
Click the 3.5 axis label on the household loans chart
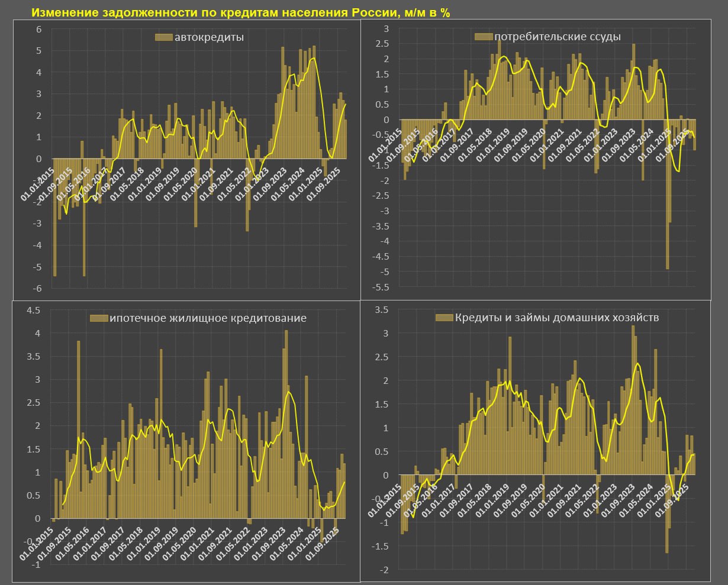382,309
